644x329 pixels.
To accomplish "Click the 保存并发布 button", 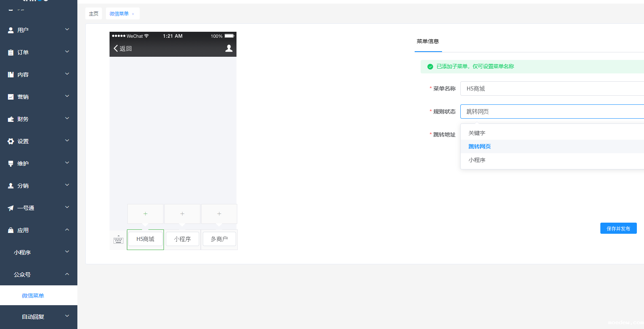I will tap(618, 229).
